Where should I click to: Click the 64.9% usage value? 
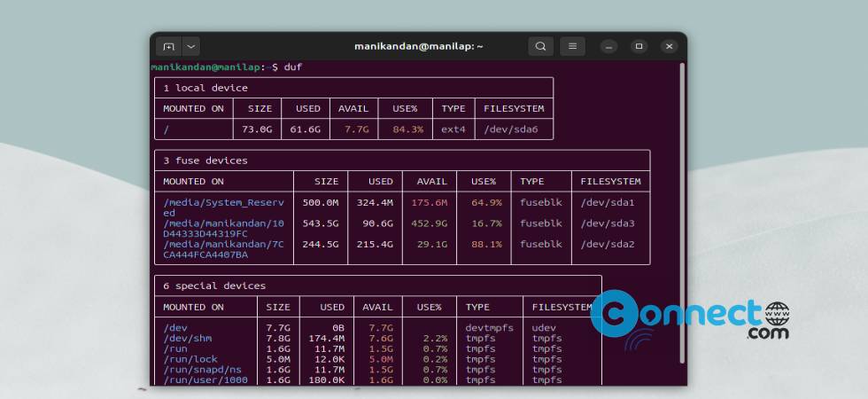click(x=486, y=203)
